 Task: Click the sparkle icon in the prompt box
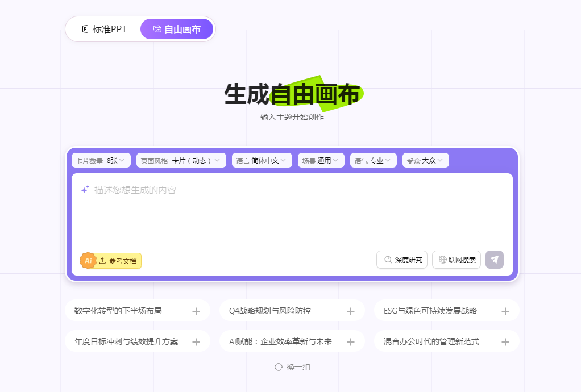(x=85, y=190)
